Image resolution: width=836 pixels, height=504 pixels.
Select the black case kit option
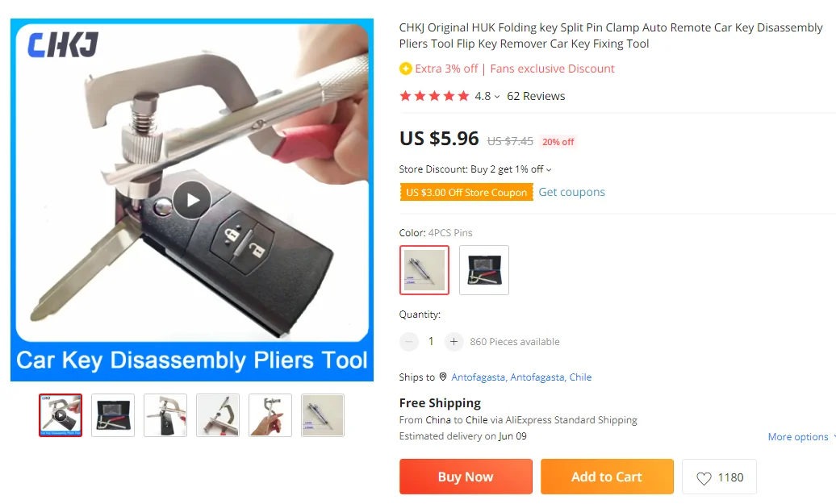(484, 270)
